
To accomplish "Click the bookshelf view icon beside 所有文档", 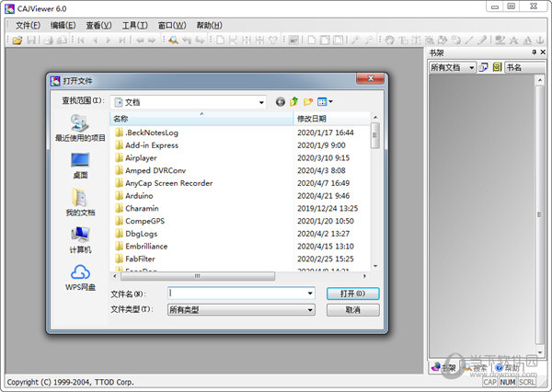I will (483, 67).
